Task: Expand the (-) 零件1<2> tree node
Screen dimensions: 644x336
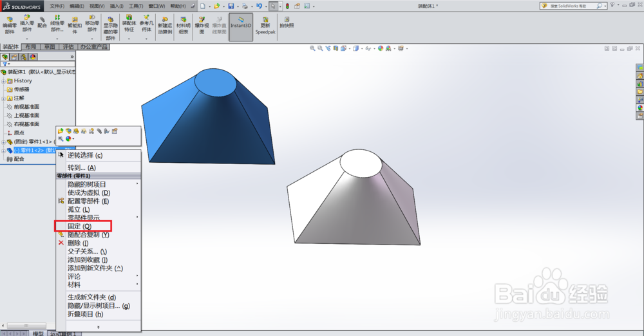Action: coord(3,151)
